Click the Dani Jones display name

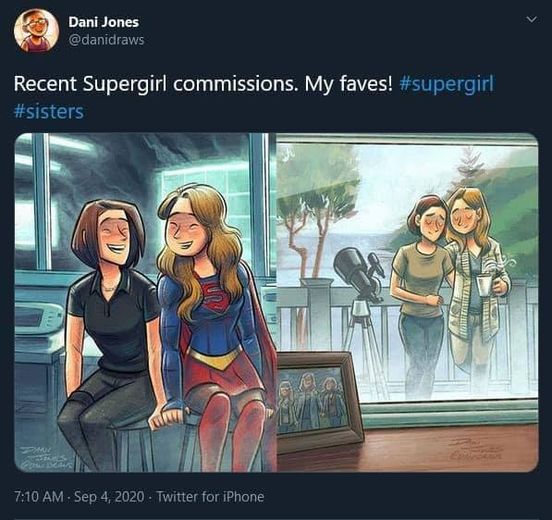(104, 22)
